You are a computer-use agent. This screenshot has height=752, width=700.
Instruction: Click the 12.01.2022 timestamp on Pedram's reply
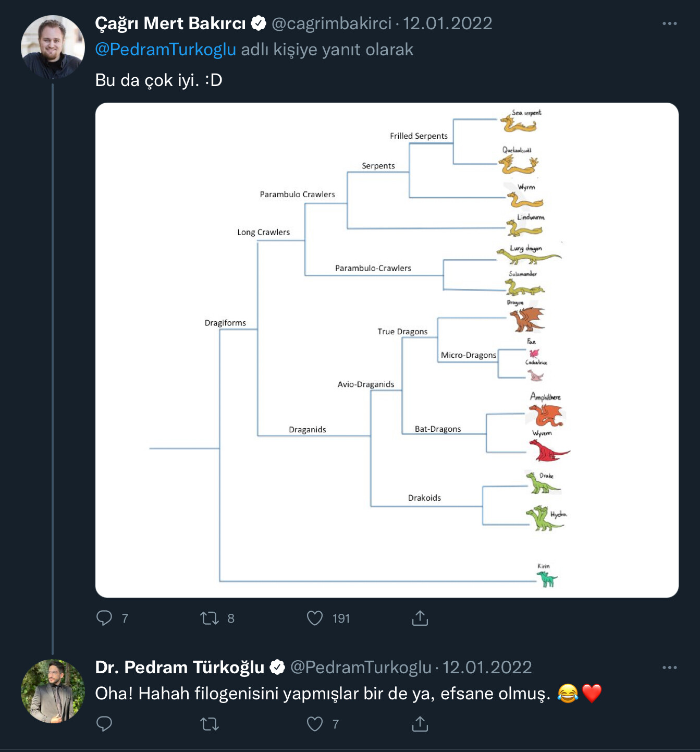point(487,668)
